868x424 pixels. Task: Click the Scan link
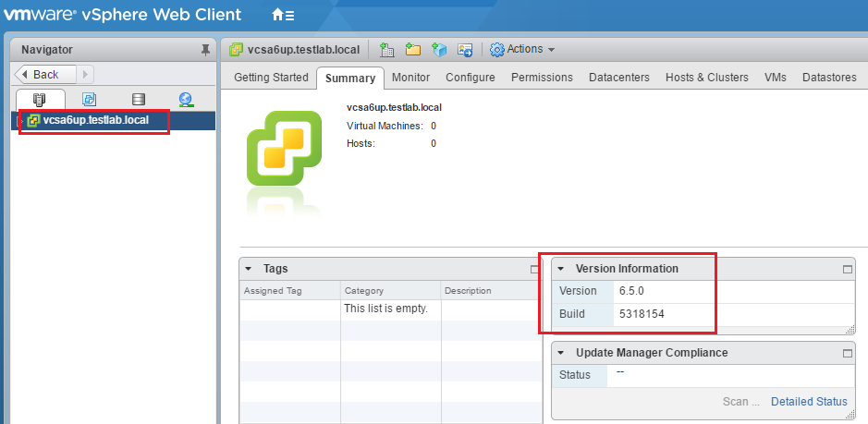[x=743, y=401]
